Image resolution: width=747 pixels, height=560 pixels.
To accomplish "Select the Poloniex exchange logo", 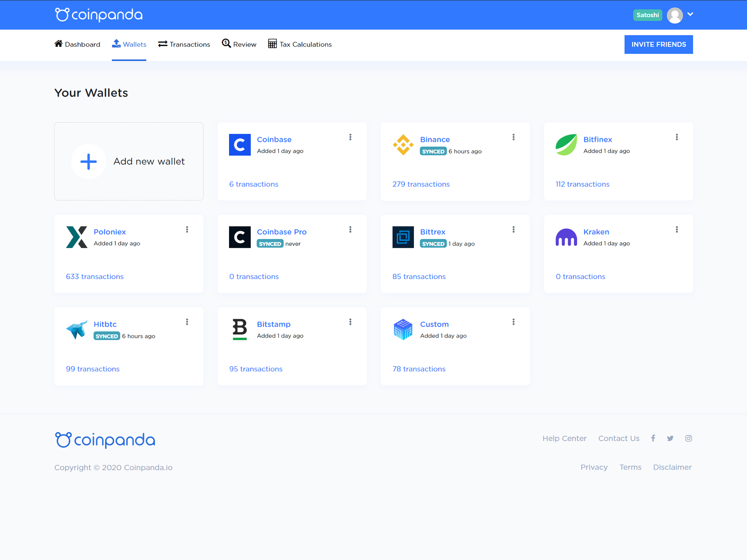I will tap(77, 237).
